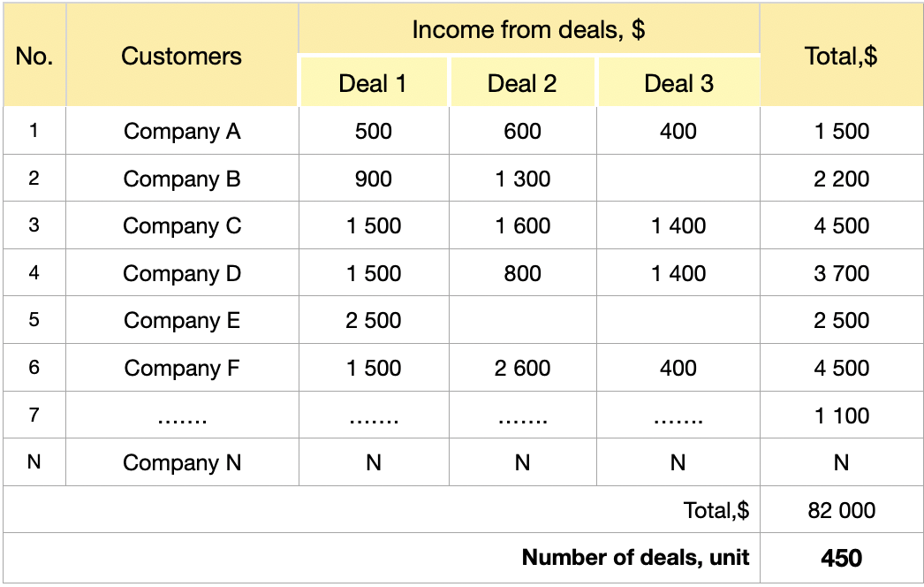Select the Deal 2 subheader cell

pyautogui.click(x=522, y=84)
